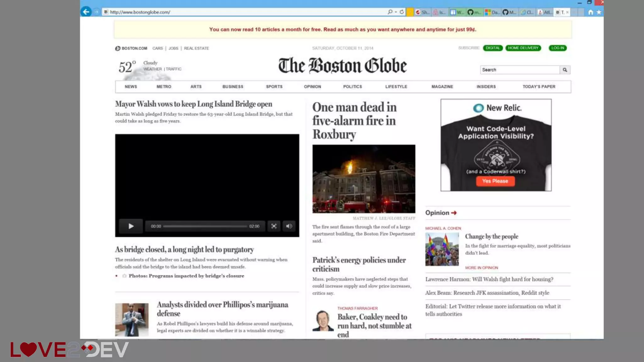The width and height of the screenshot is (644, 362).
Task: Click in the Search input field
Action: (x=519, y=70)
